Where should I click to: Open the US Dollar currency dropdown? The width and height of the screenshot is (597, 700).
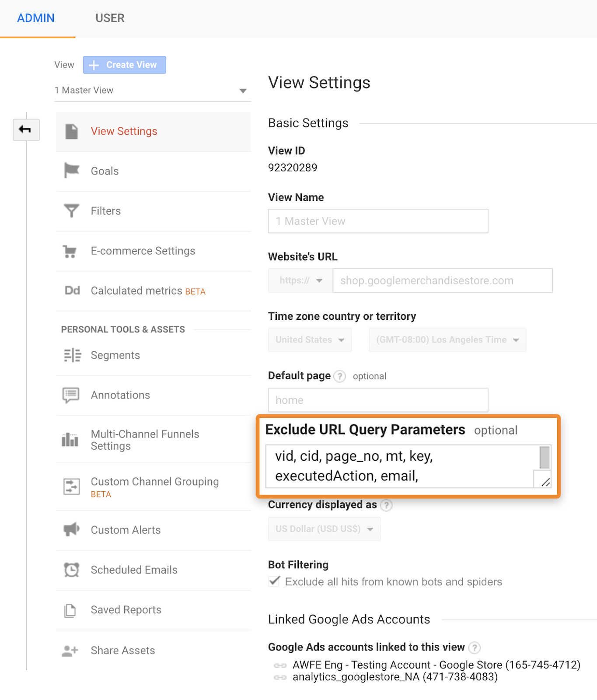click(x=324, y=529)
